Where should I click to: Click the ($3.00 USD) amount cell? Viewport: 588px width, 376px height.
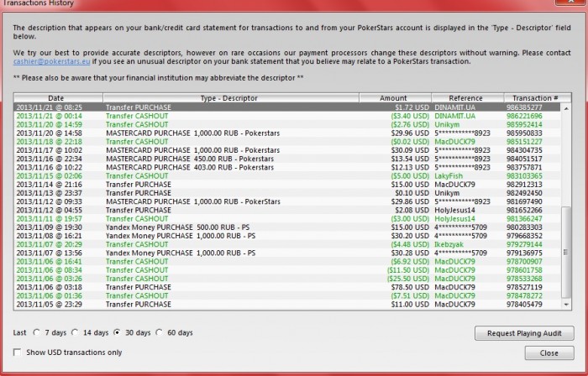click(410, 219)
